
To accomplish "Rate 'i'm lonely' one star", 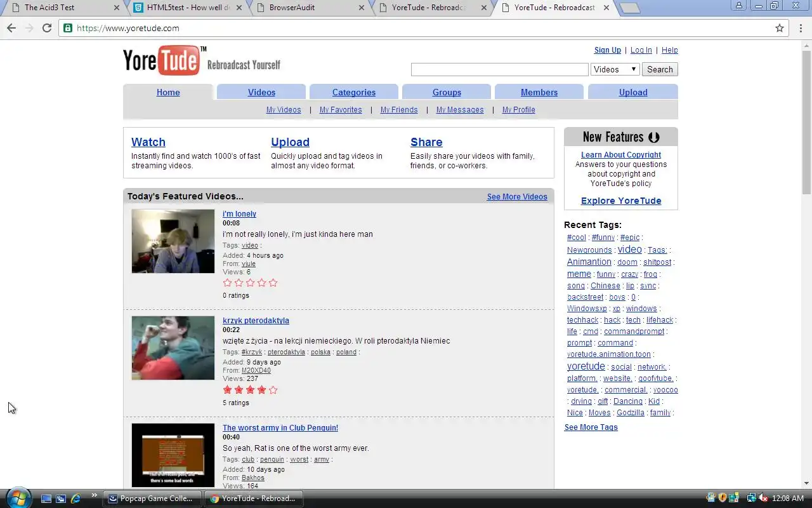I will pos(228,283).
